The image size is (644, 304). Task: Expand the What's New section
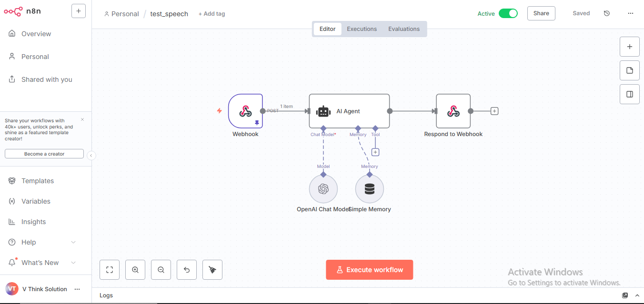pyautogui.click(x=73, y=263)
